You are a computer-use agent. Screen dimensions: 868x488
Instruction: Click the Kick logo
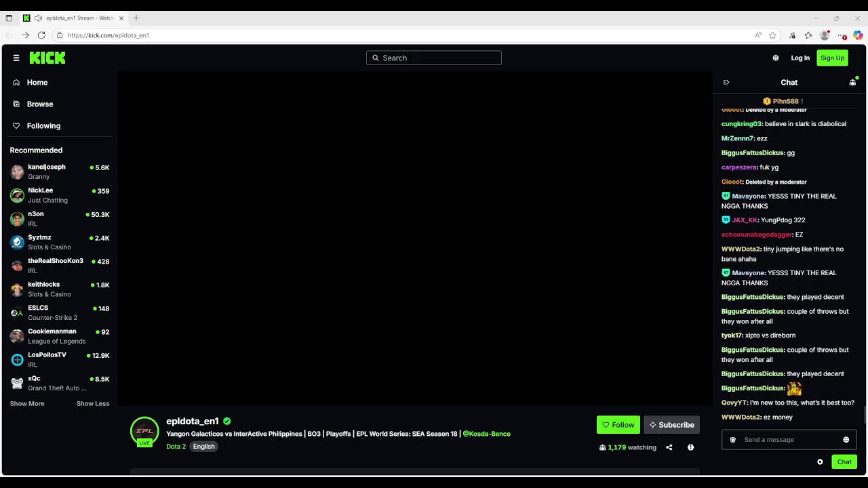click(x=47, y=58)
